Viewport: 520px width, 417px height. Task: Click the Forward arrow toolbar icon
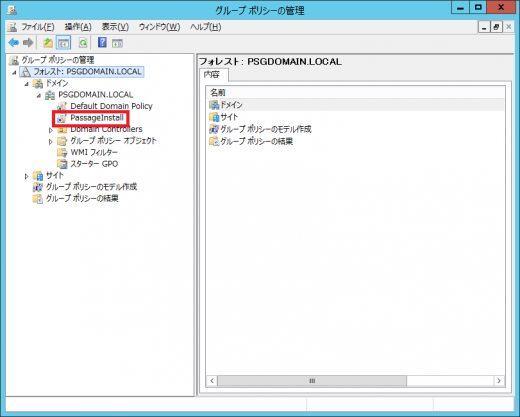click(x=28, y=43)
